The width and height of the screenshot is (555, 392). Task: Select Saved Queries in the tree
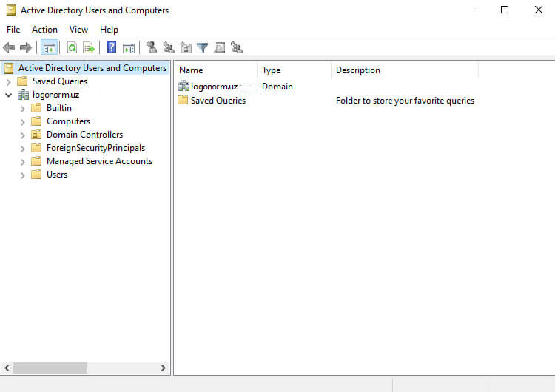pyautogui.click(x=60, y=81)
